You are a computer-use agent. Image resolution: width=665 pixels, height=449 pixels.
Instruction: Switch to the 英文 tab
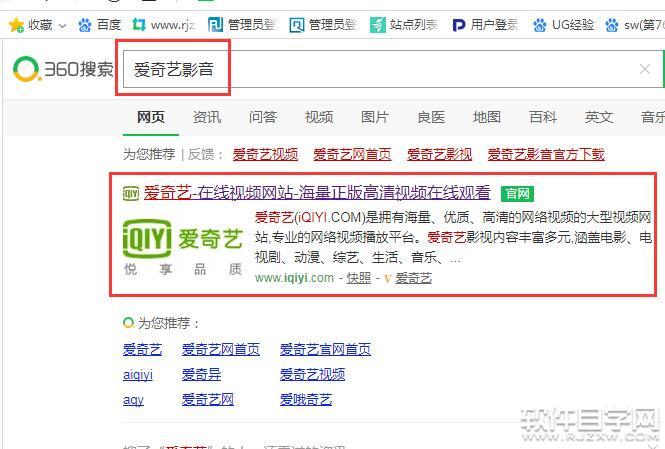pos(599,117)
